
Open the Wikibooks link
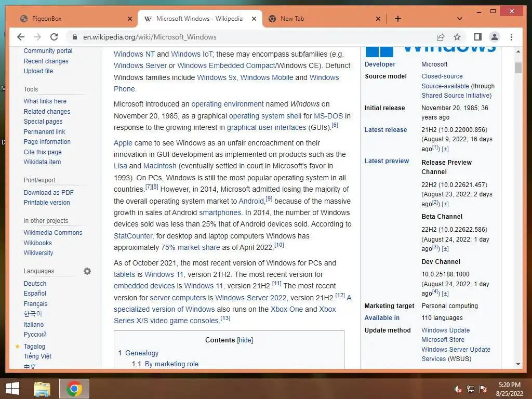pyautogui.click(x=37, y=243)
